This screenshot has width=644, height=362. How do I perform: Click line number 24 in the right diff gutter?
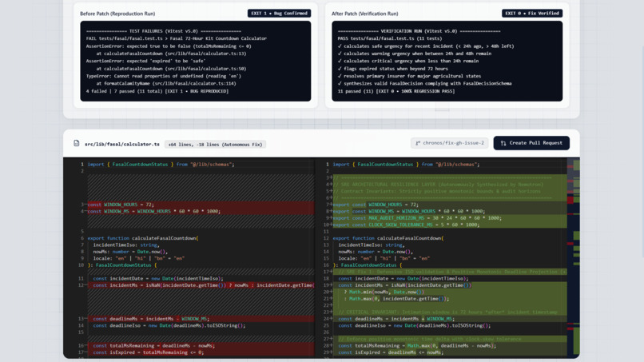(327, 318)
